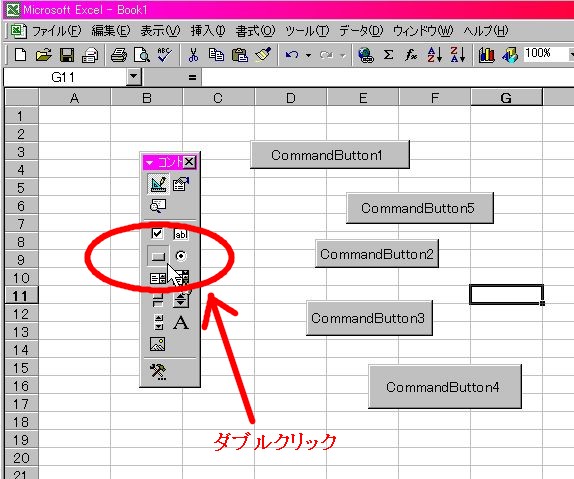Open the ツール(T) menu

coord(307,31)
